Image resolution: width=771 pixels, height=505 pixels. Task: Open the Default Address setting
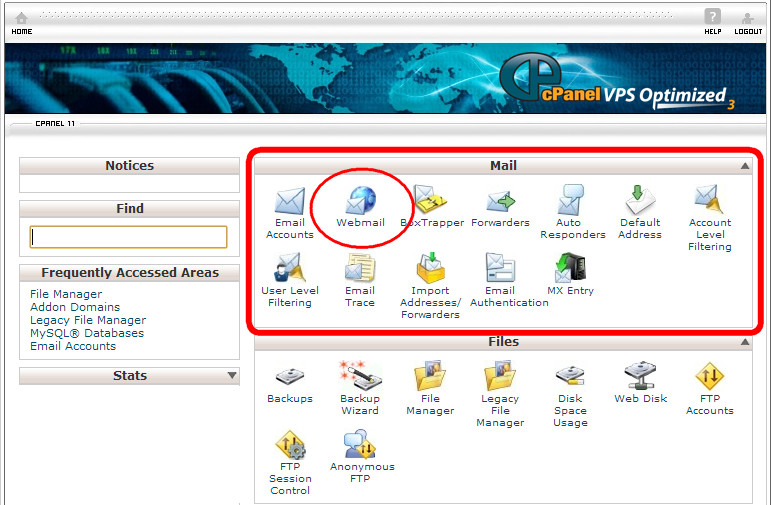tap(640, 199)
